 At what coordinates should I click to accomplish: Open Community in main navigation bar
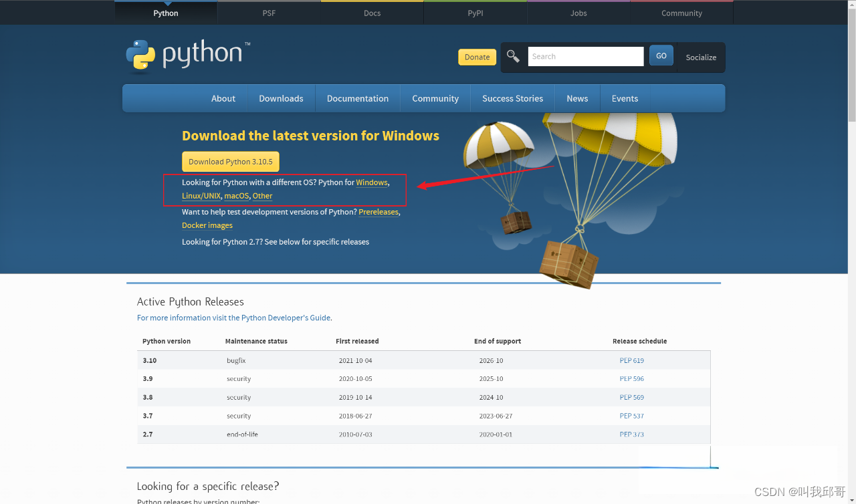coord(435,98)
